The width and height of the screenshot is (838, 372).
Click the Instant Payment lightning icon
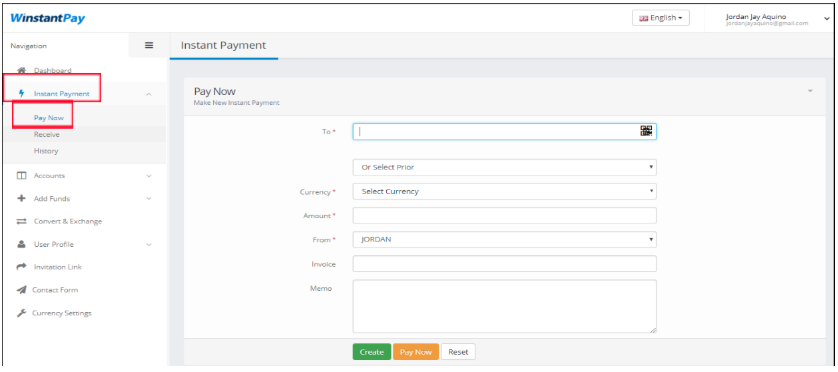click(x=22, y=94)
